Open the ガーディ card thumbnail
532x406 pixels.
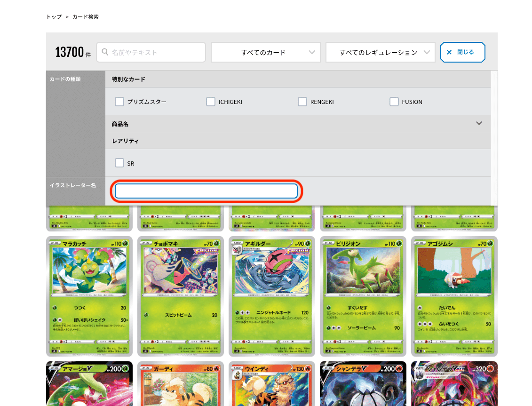pos(181,383)
